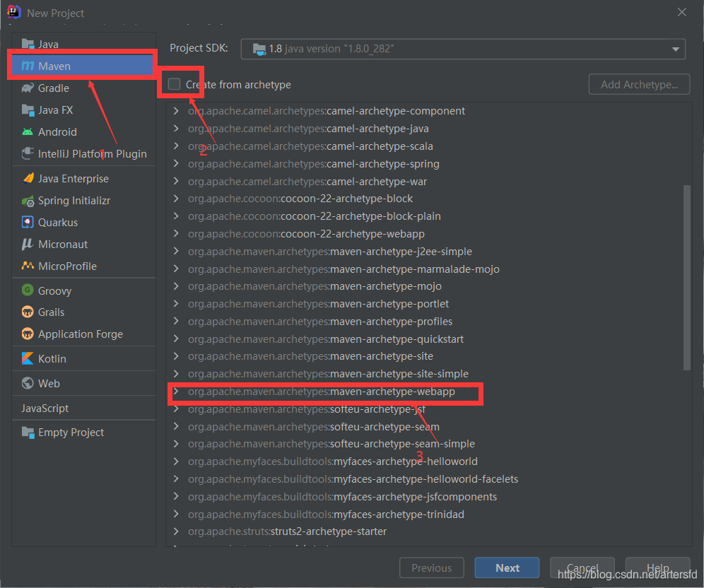Click the SDK folder icon in dropdown
The width and height of the screenshot is (704, 588).
pyautogui.click(x=259, y=49)
